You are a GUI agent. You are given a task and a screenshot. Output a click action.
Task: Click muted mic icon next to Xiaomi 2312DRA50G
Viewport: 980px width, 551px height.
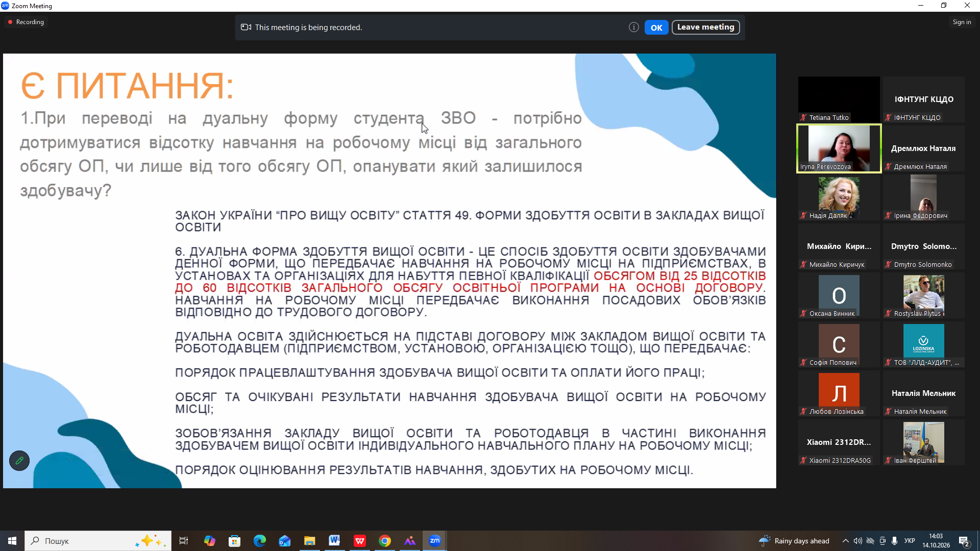click(x=804, y=461)
